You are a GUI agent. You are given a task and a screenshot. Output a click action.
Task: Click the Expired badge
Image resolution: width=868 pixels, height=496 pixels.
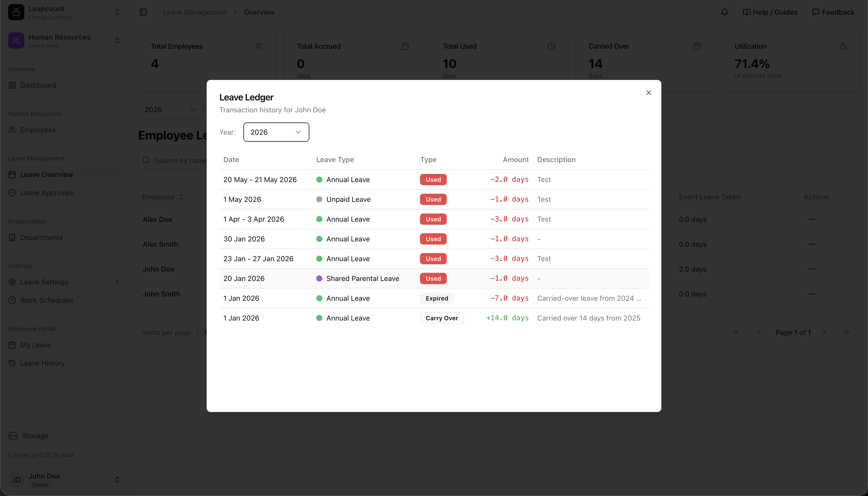coord(437,298)
